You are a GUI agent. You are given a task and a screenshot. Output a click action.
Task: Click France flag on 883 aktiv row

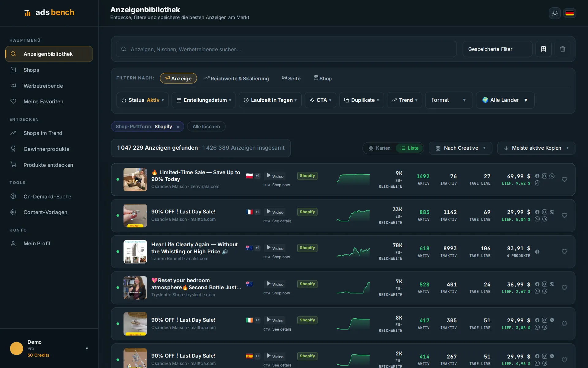coord(249,212)
